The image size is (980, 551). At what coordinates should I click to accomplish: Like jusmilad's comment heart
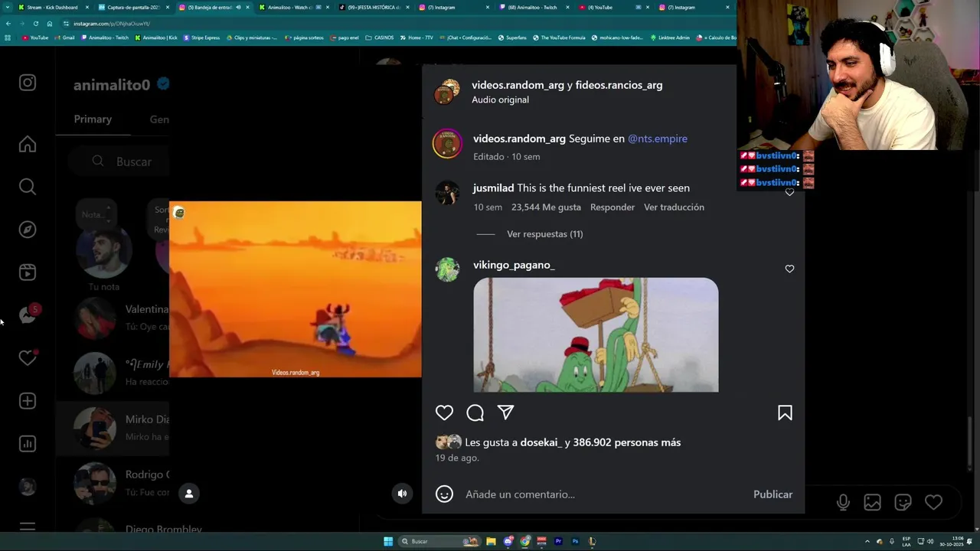point(789,192)
